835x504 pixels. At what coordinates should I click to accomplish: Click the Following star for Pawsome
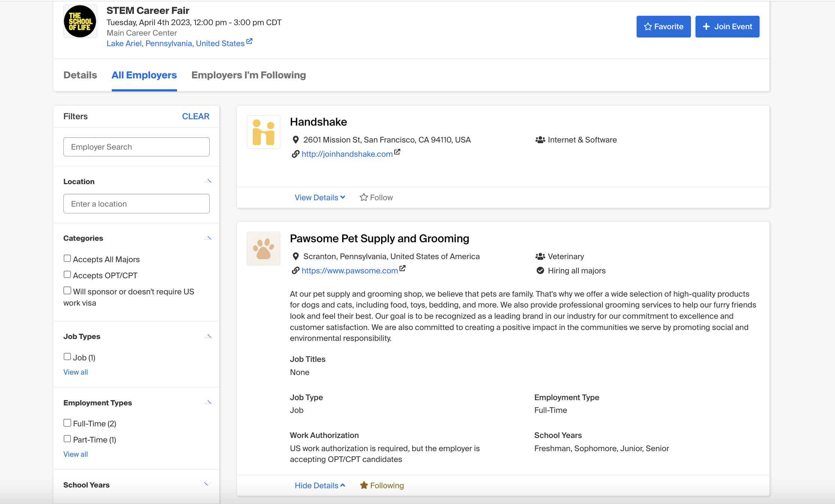click(x=363, y=485)
